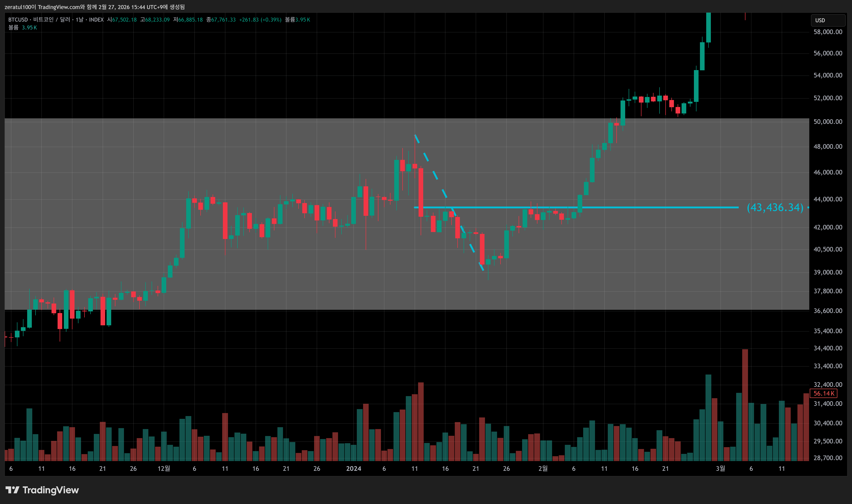
Task: Click the open value 67,502.18
Action: click(124, 20)
